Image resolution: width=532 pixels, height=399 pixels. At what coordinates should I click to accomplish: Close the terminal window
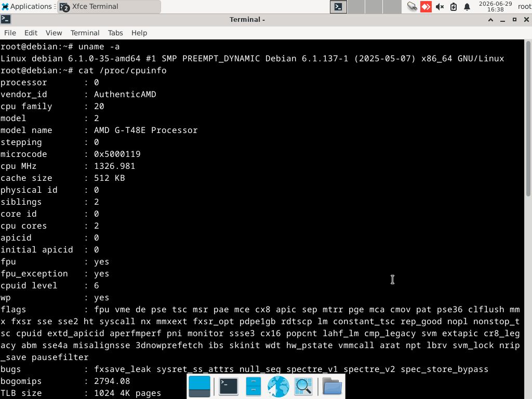[526, 20]
